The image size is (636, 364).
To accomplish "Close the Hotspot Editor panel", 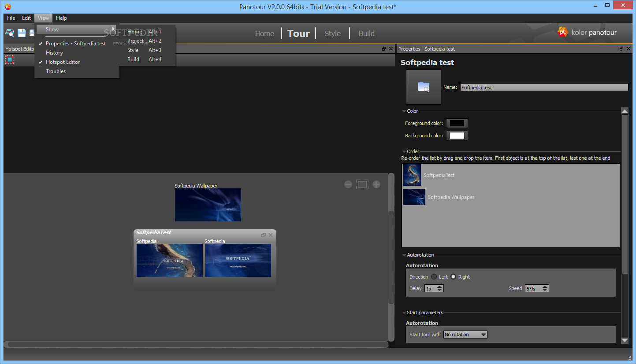I will pyautogui.click(x=391, y=49).
